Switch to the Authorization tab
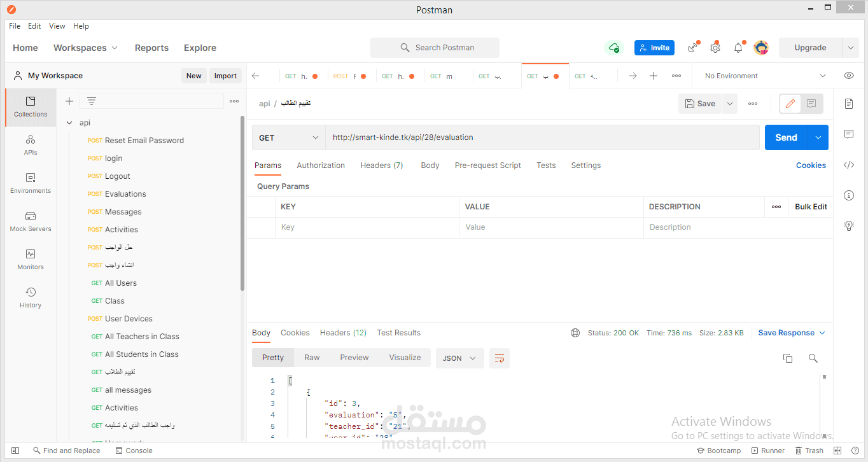Viewport: 868px width, 462px height. 321,165
